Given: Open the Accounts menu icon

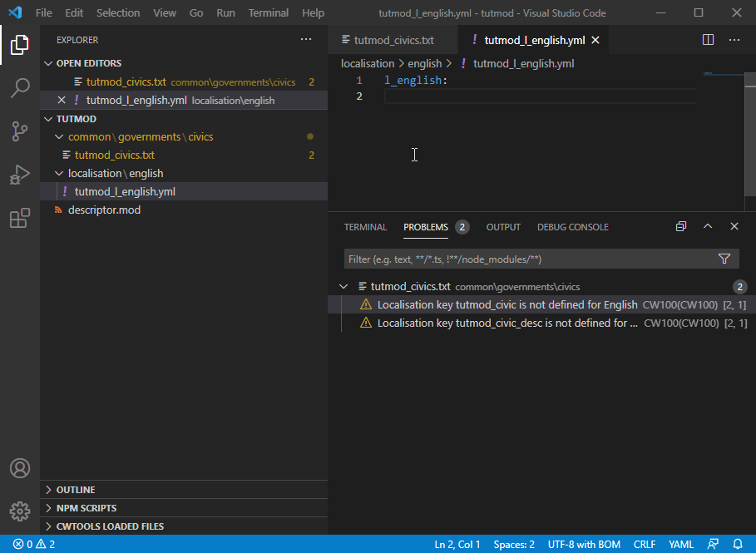Looking at the screenshot, I should click(20, 469).
